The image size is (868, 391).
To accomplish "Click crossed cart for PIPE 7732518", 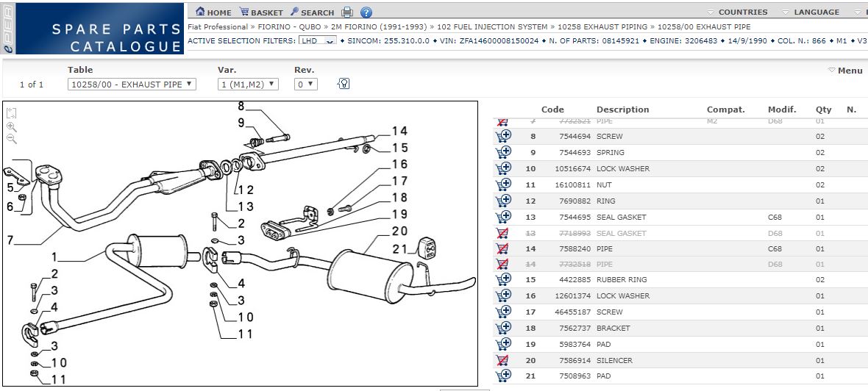I will (502, 265).
